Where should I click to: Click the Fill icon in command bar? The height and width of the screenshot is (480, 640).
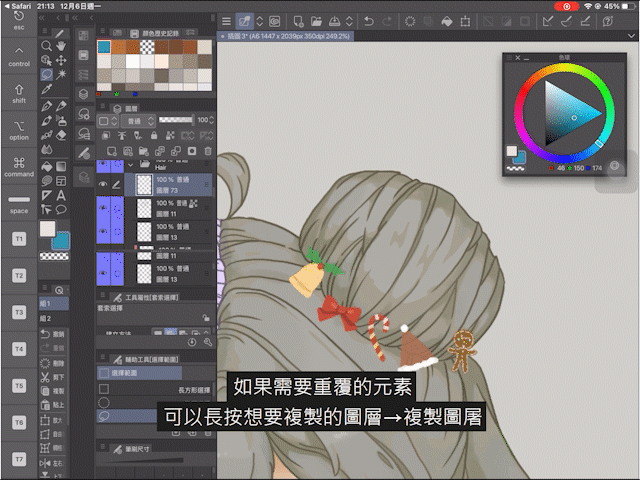[447, 21]
